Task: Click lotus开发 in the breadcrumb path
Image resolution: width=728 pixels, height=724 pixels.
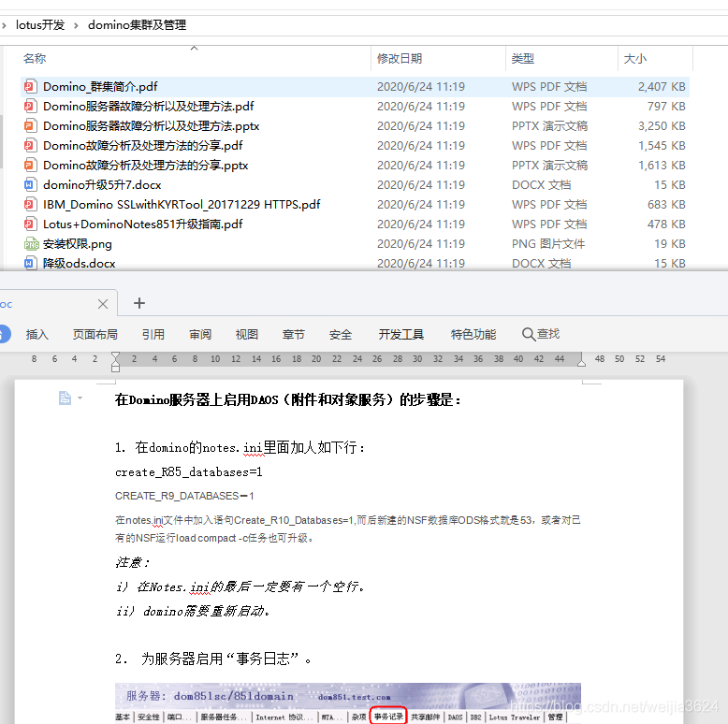Action: pos(40,25)
